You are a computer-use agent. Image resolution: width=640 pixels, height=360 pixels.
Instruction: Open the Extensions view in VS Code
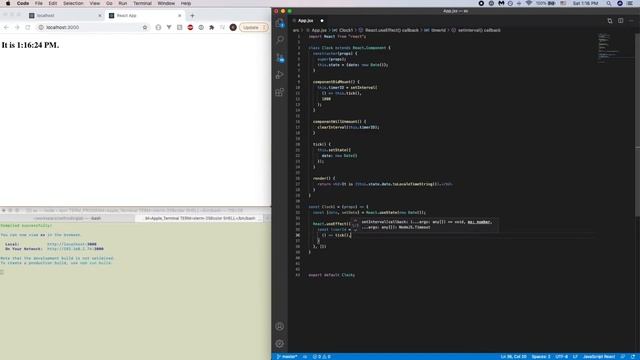coord(280,92)
